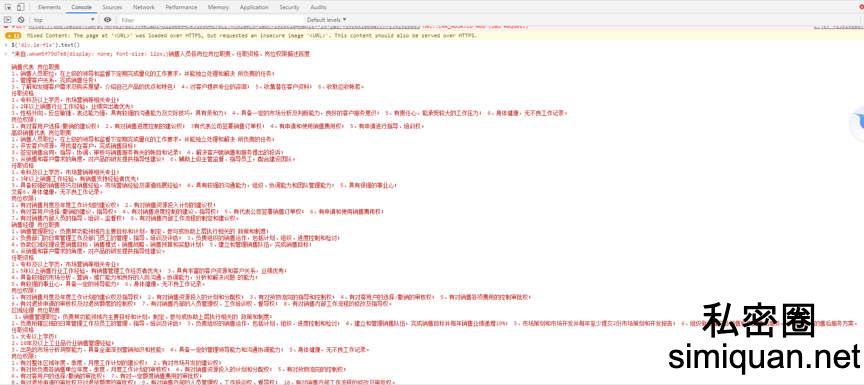Switch to the Elements tab

[50, 7]
